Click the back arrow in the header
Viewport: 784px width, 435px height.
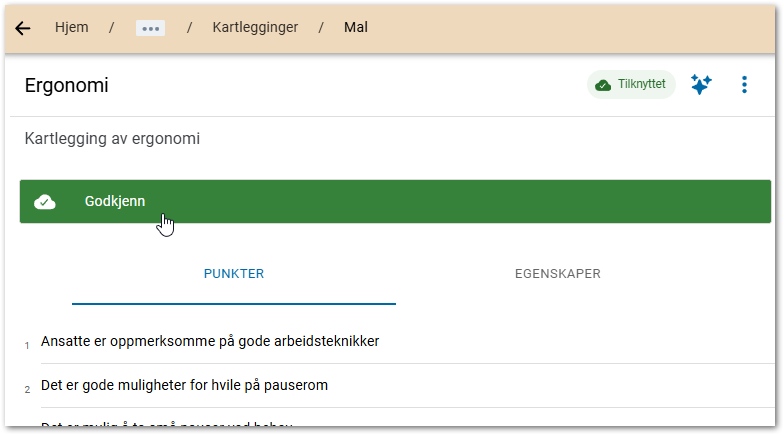click(x=22, y=28)
